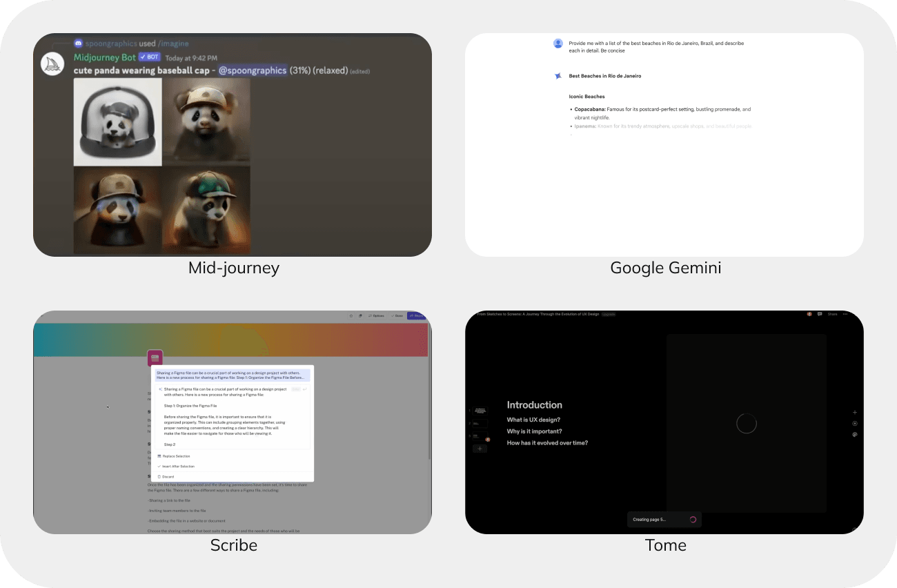Click 'Why is it important?' line in Tome
This screenshot has height=588, width=897.
535,431
